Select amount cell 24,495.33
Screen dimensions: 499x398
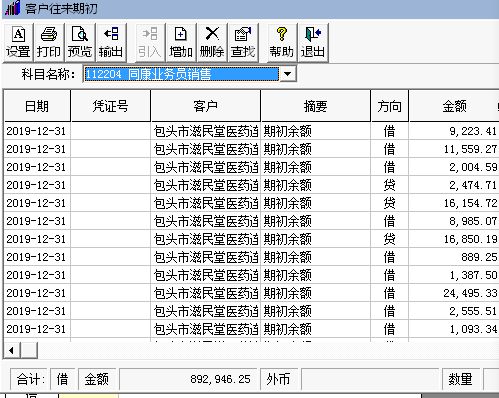454,293
